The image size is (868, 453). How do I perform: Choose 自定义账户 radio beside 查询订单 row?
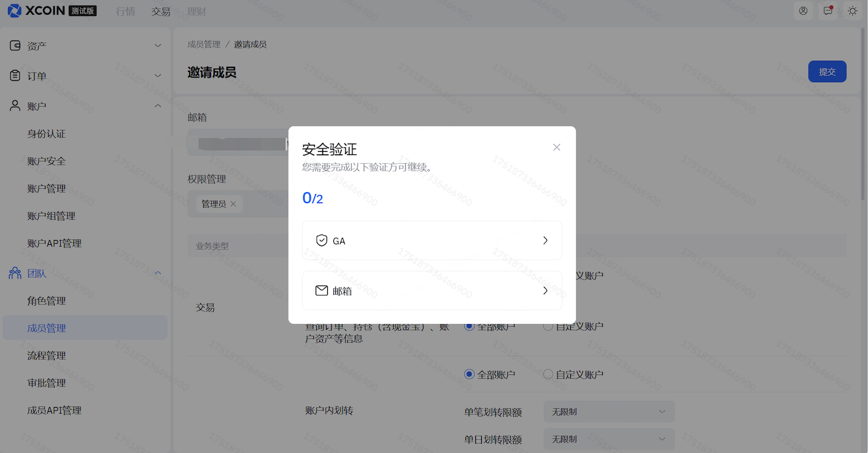coord(548,327)
